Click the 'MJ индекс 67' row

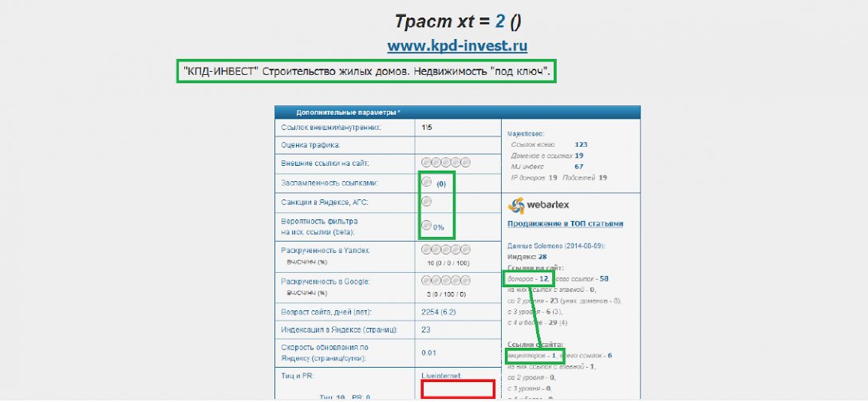click(x=547, y=167)
